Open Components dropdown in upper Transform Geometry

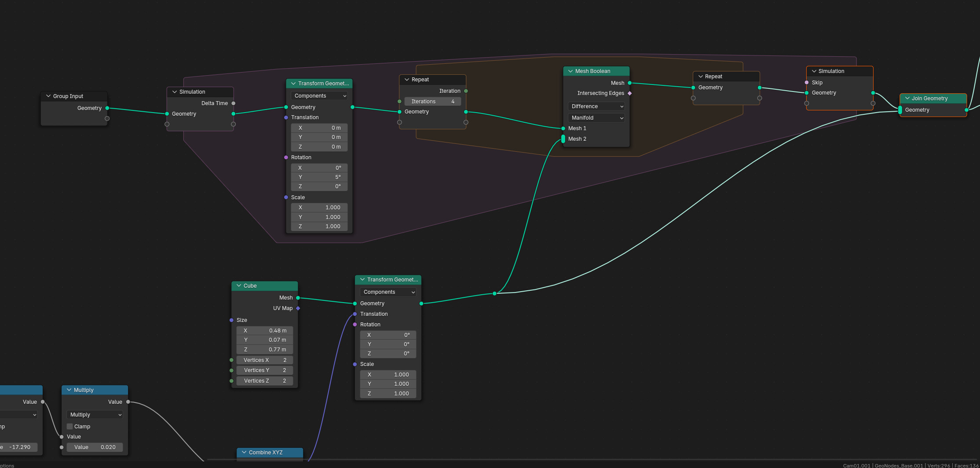click(319, 96)
